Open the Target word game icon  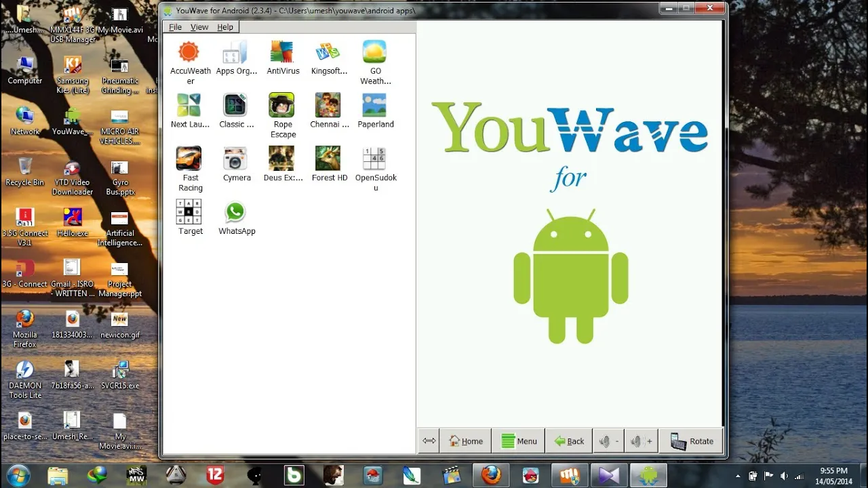click(189, 211)
